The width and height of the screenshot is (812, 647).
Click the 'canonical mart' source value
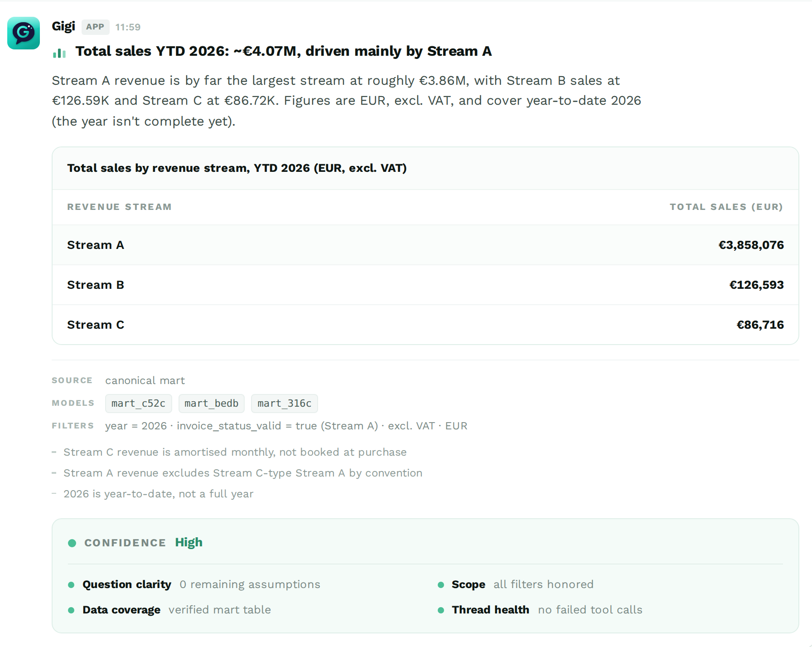(145, 381)
